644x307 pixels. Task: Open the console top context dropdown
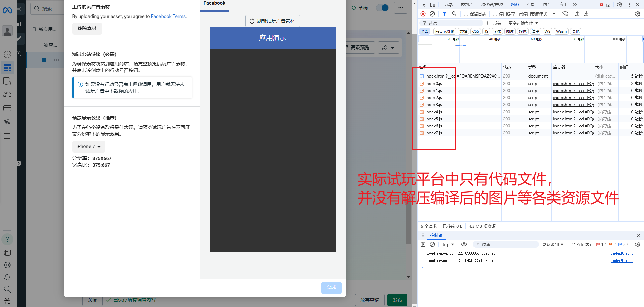(448, 244)
